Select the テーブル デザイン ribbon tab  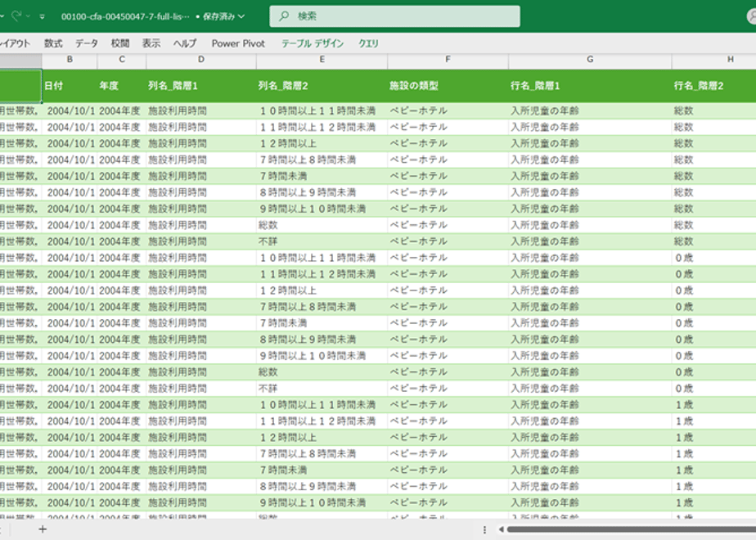313,43
